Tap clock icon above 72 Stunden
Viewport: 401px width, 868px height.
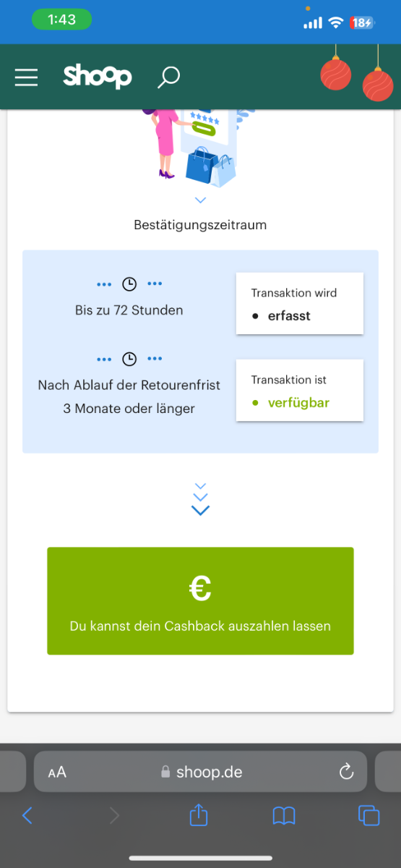(129, 284)
